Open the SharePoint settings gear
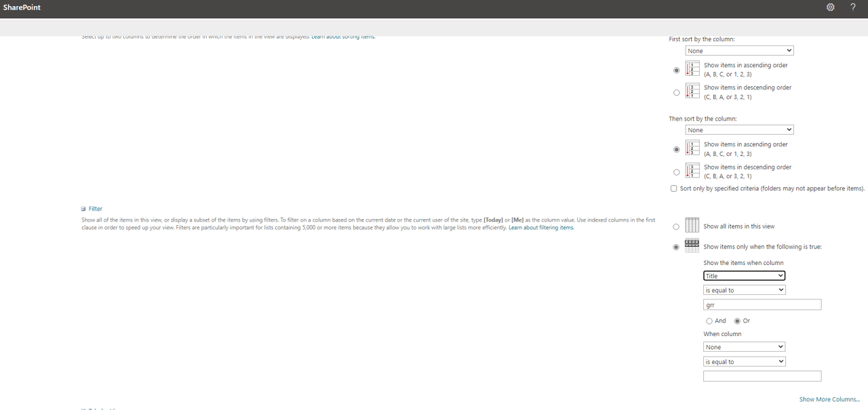The width and height of the screenshot is (868, 410). (x=831, y=7)
